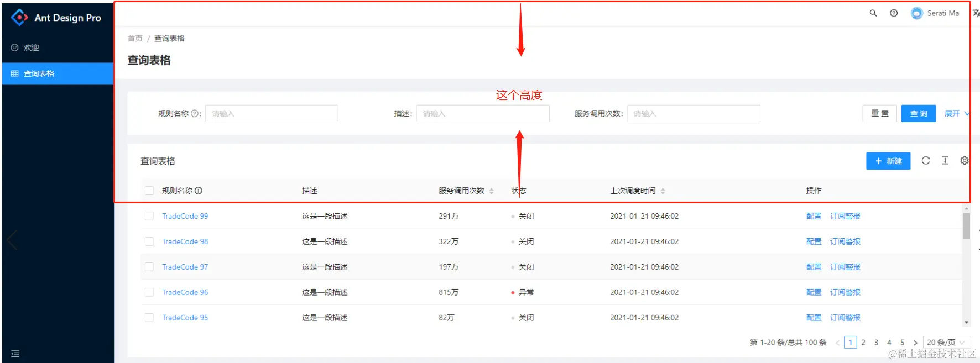Open the TradeCode 95 link
This screenshot has height=363, width=980.
[185, 318]
